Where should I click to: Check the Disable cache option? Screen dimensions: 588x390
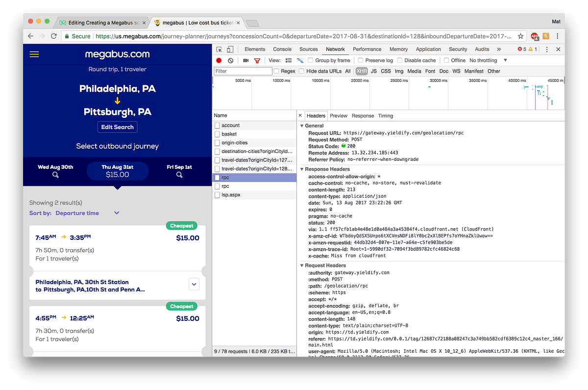click(400, 60)
